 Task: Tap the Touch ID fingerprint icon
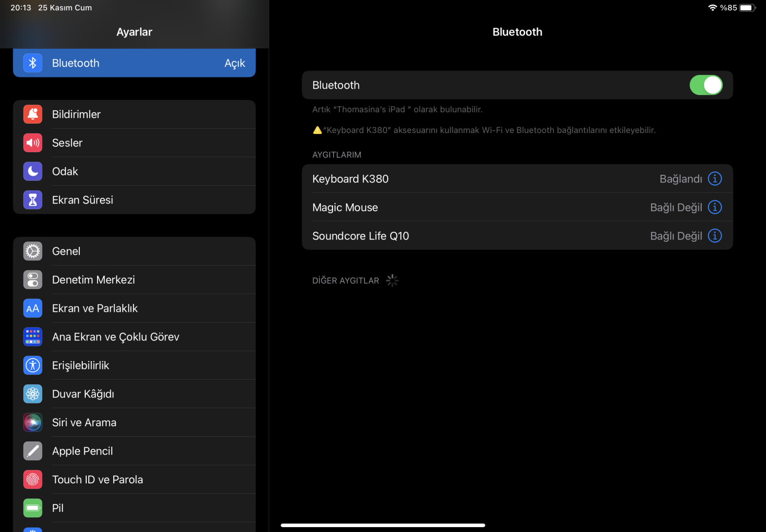pos(33,480)
